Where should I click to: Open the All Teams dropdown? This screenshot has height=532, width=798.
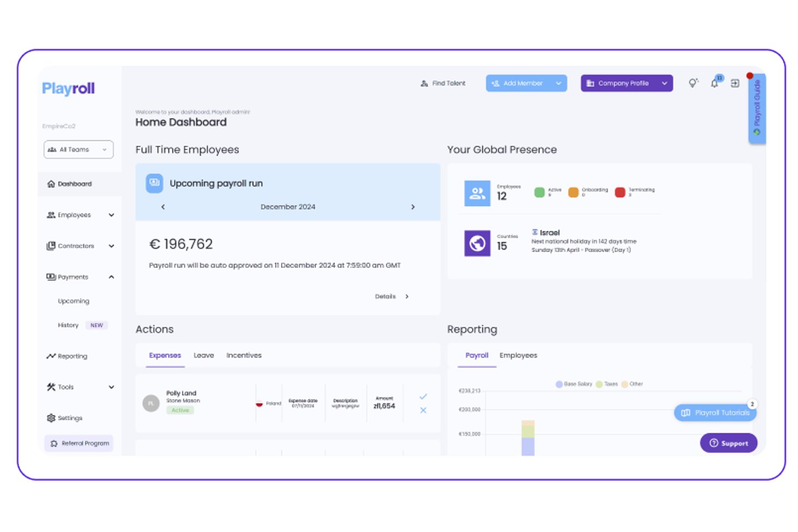pyautogui.click(x=79, y=149)
